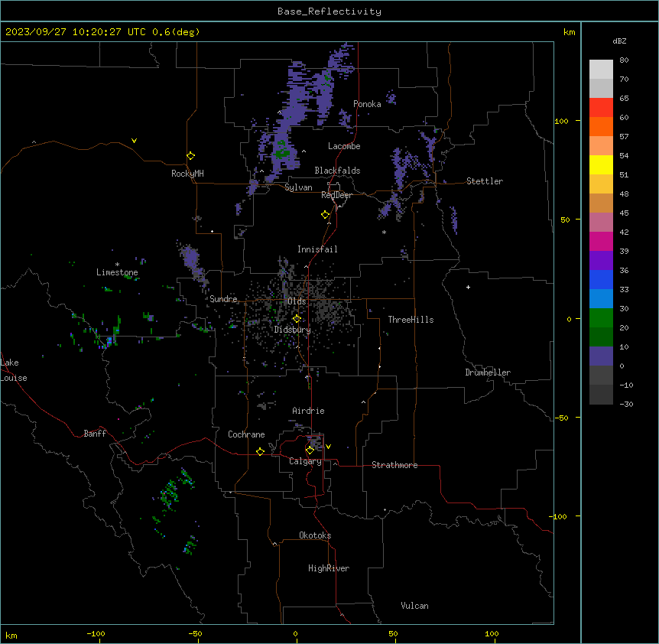Select the Limestone label

pos(117,272)
